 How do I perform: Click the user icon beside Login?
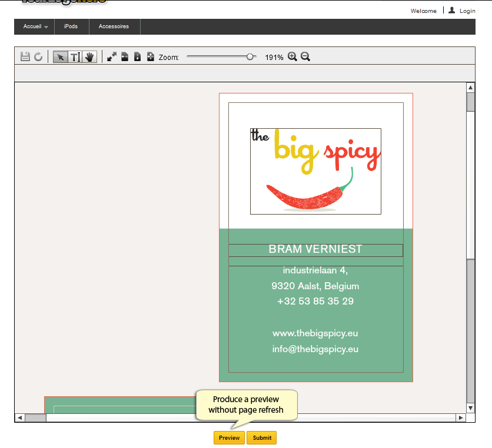coord(451,11)
